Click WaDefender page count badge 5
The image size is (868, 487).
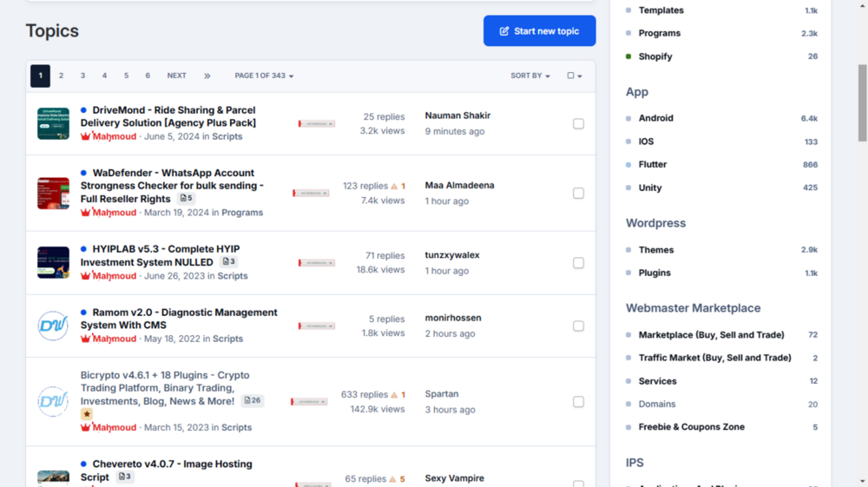point(186,198)
